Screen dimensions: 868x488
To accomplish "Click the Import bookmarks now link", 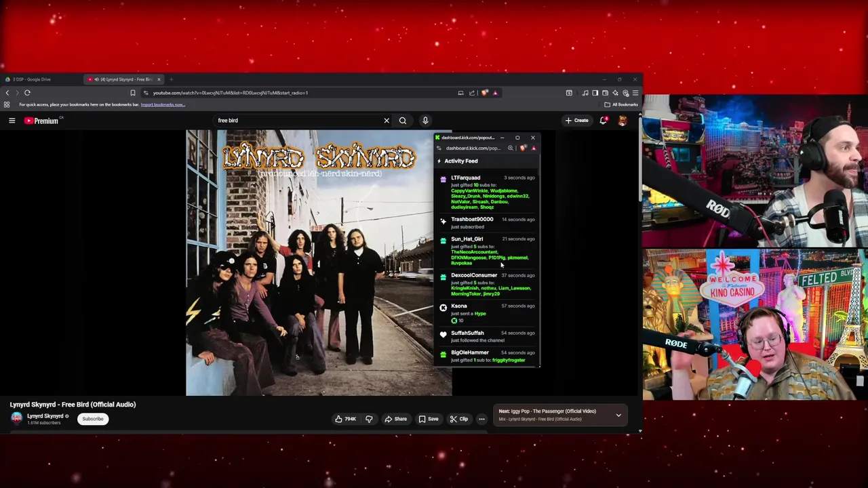I will [163, 104].
